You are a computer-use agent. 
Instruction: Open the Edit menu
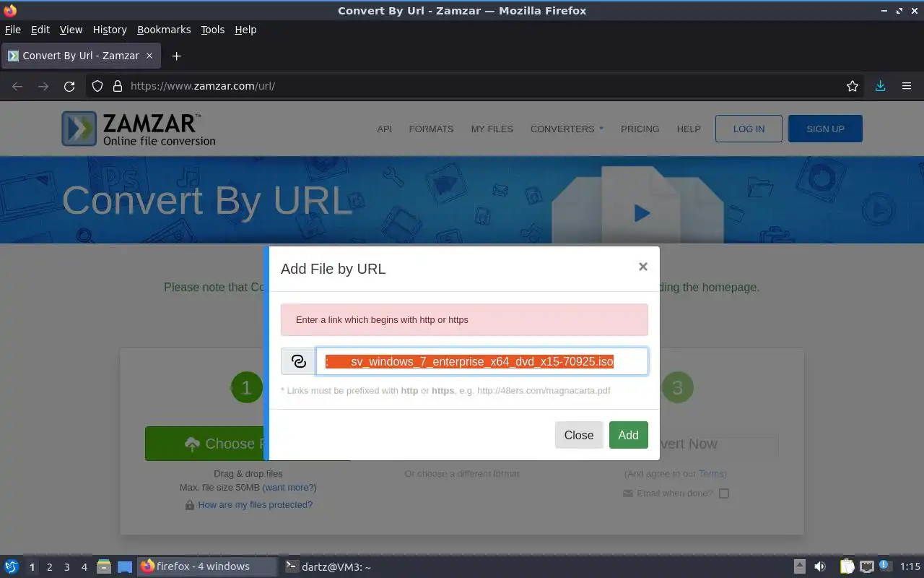point(40,30)
